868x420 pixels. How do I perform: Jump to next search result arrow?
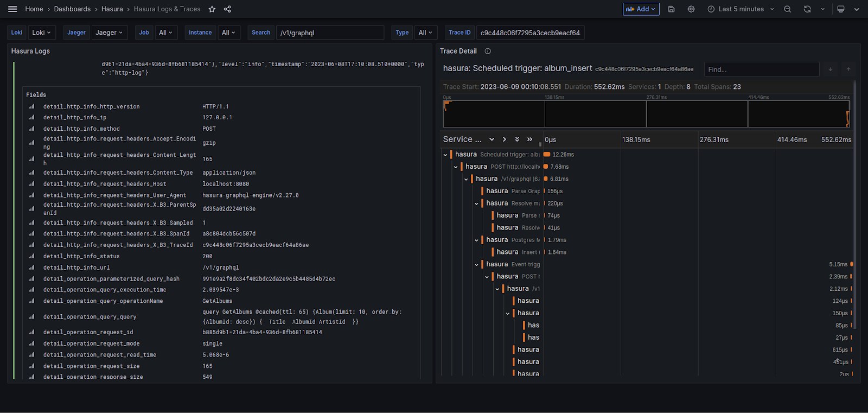click(x=830, y=69)
